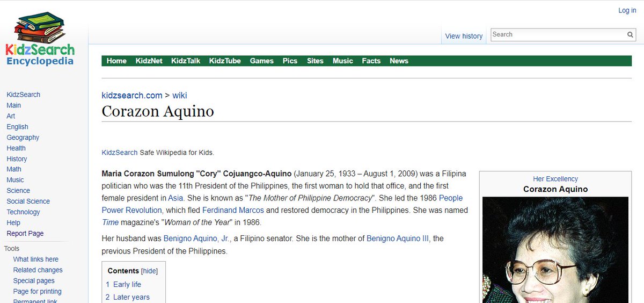Screen dimensions: 644x303
Task: Open the Main sidebar link
Action: [14, 105]
